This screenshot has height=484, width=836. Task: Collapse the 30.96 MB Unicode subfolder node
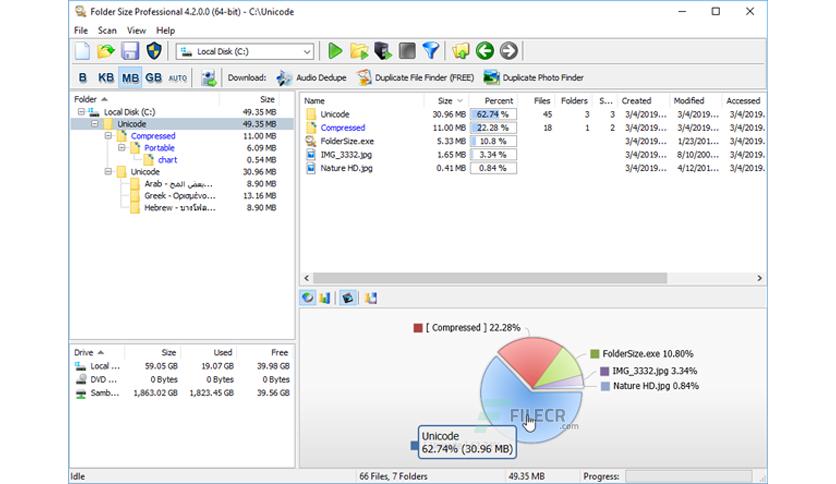pos(108,172)
